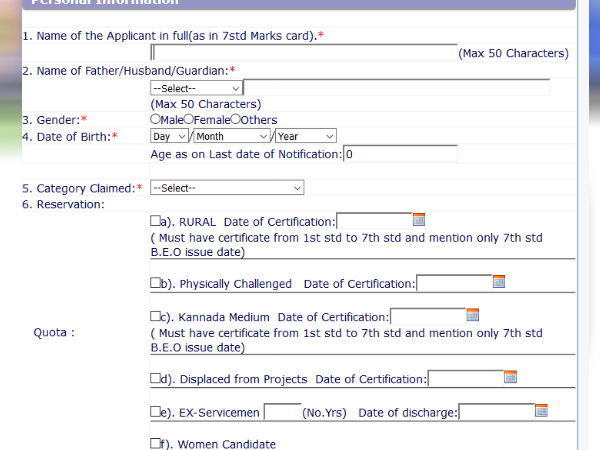
Task: Open calendar picker for Physically Challenged date
Action: tap(499, 282)
